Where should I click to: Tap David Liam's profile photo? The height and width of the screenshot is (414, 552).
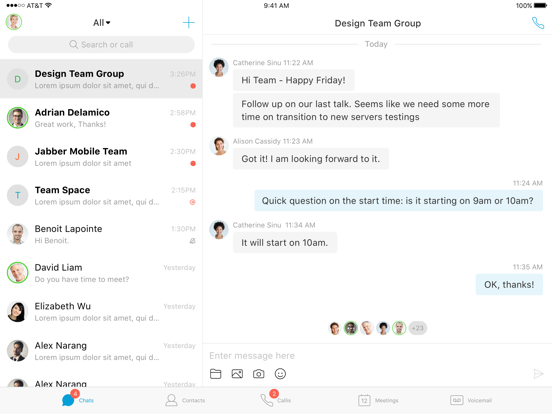(18, 272)
